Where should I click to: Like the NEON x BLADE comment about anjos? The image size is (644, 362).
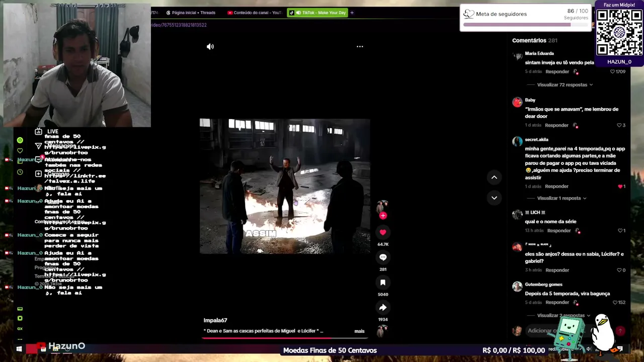tap(619, 270)
